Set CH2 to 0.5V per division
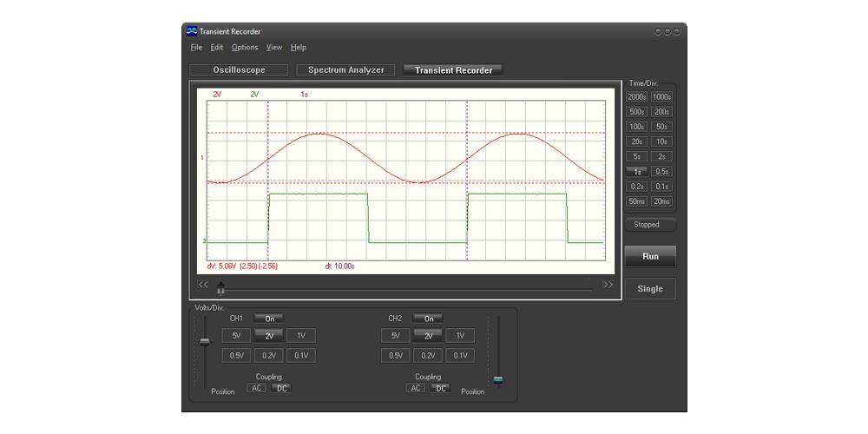868x434 pixels. 396,356
